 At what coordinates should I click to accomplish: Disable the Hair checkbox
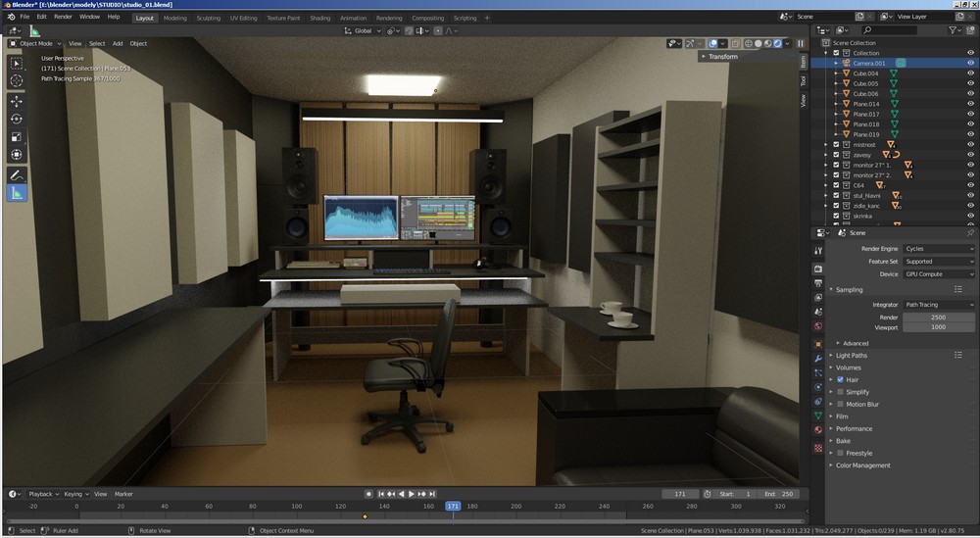(840, 379)
